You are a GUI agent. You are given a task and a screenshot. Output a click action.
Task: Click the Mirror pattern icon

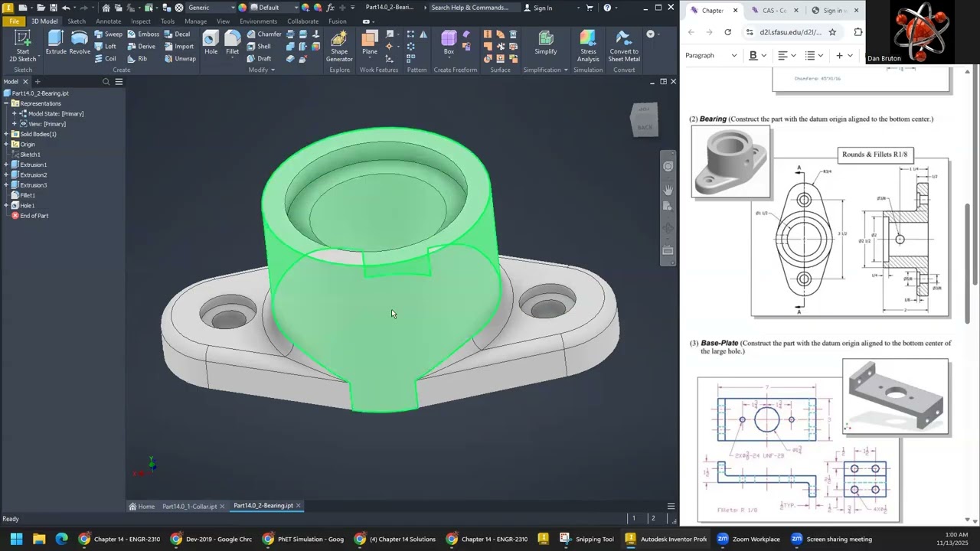tap(423, 34)
